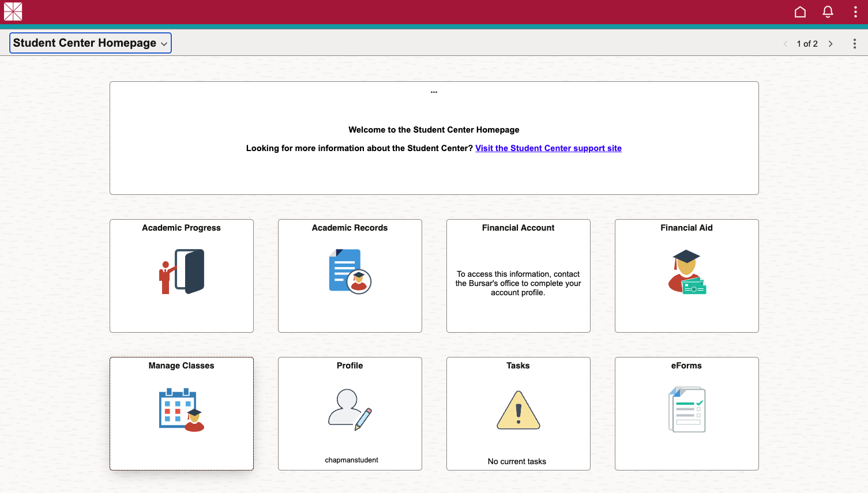Click the 'Manage Classes' tile title
The width and height of the screenshot is (868, 493).
pos(181,366)
